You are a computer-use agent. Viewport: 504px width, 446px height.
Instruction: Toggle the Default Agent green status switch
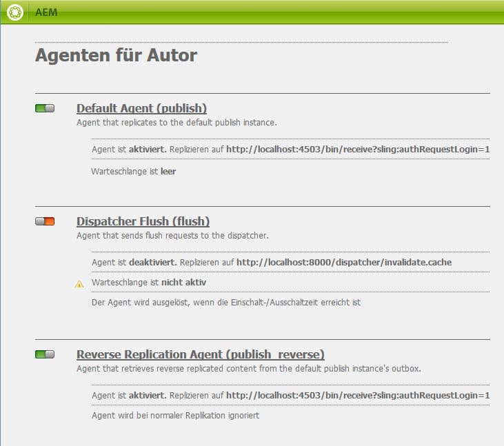[45, 108]
